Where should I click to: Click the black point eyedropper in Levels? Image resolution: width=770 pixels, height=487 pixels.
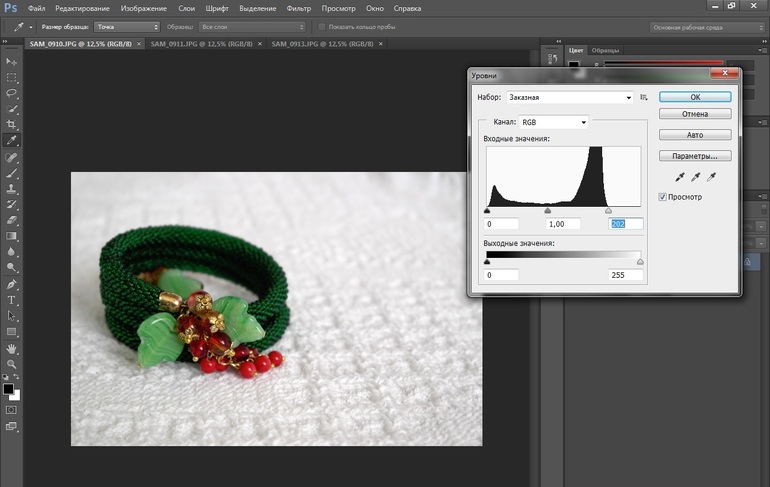(x=680, y=177)
